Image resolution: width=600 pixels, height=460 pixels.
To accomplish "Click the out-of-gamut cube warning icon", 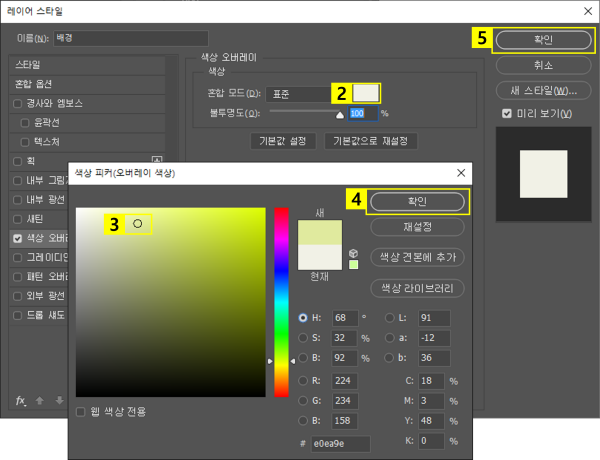I will (x=354, y=253).
